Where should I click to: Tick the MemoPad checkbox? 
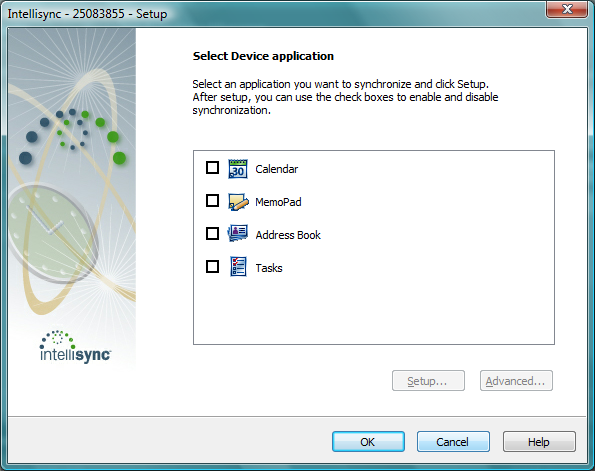pos(212,200)
